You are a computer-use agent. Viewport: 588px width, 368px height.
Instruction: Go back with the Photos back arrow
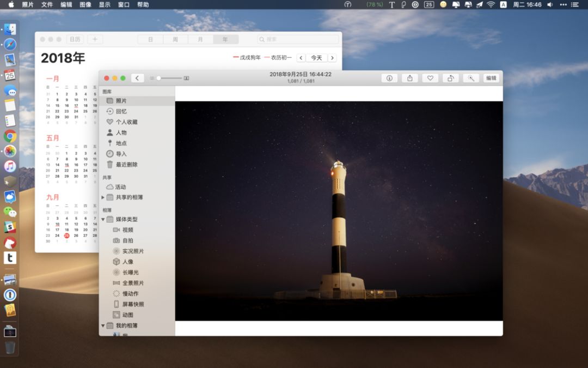tap(138, 78)
